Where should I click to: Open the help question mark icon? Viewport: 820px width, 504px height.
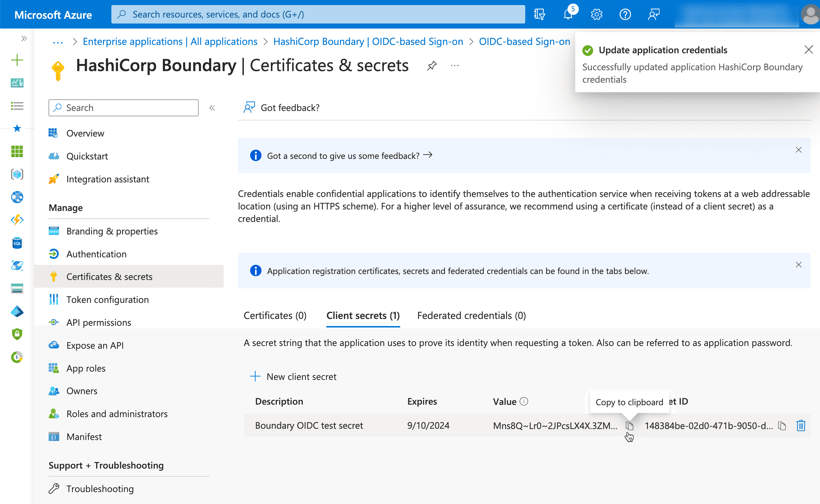pos(625,14)
